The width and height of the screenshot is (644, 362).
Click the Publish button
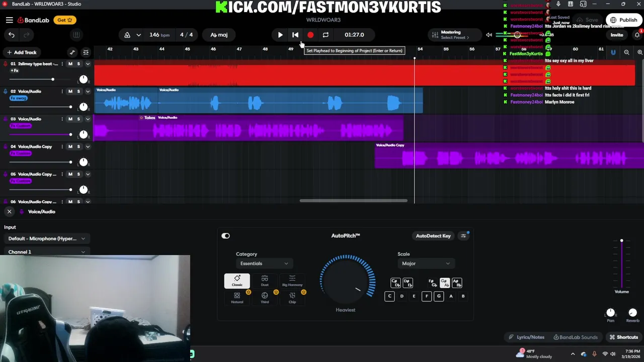tap(623, 20)
